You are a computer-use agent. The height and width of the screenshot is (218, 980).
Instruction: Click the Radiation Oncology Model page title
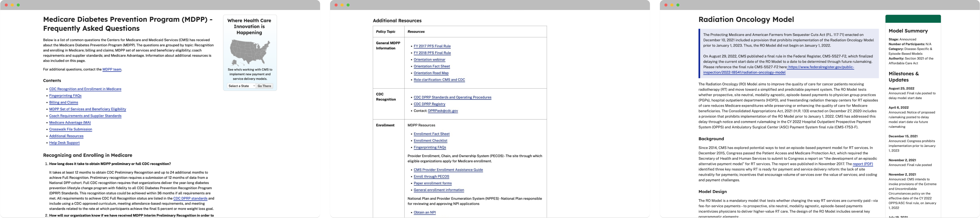point(746,19)
